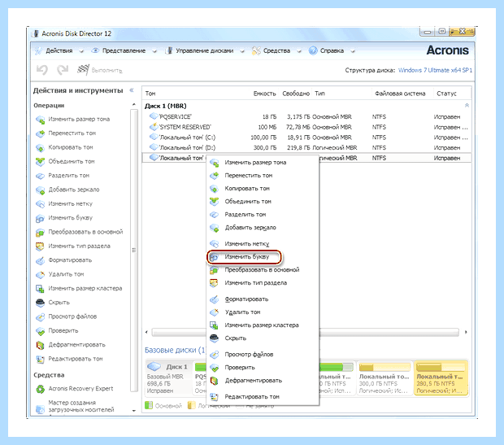
Task: Click 'Переместить том' icon in sidebar
Action: (x=40, y=133)
